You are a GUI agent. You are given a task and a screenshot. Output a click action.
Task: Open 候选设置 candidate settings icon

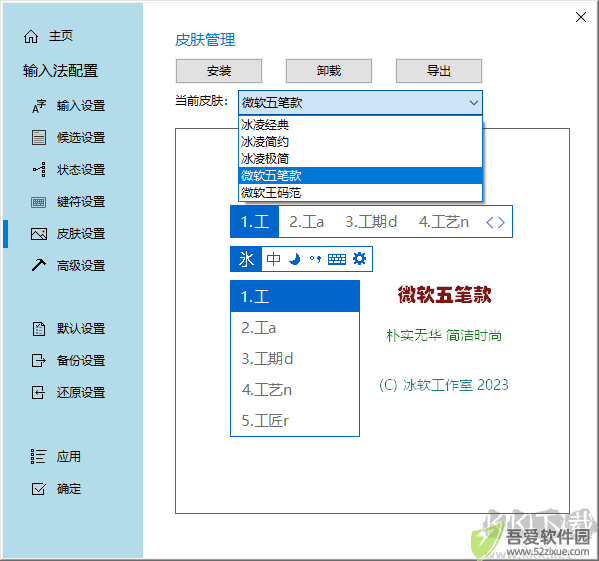tap(39, 137)
